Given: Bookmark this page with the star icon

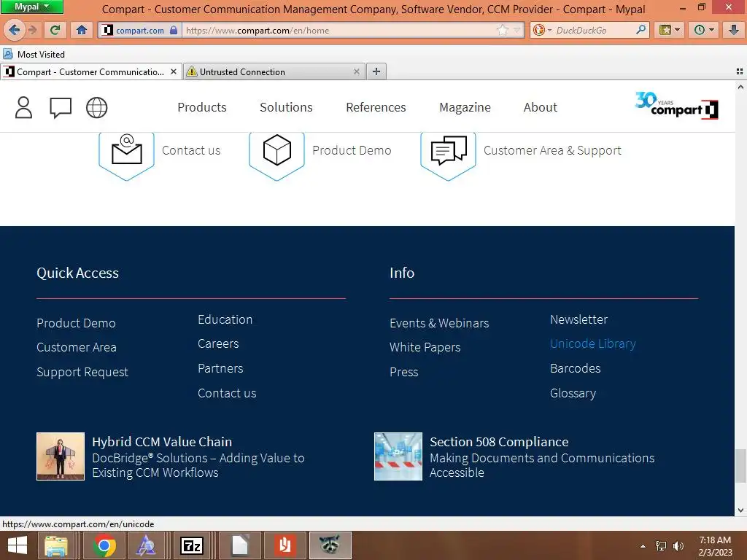Looking at the screenshot, I should pyautogui.click(x=502, y=30).
